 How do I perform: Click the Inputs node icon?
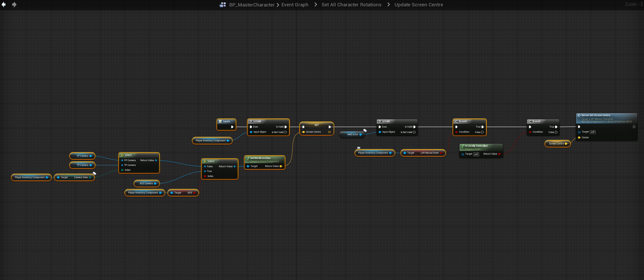(x=220, y=121)
